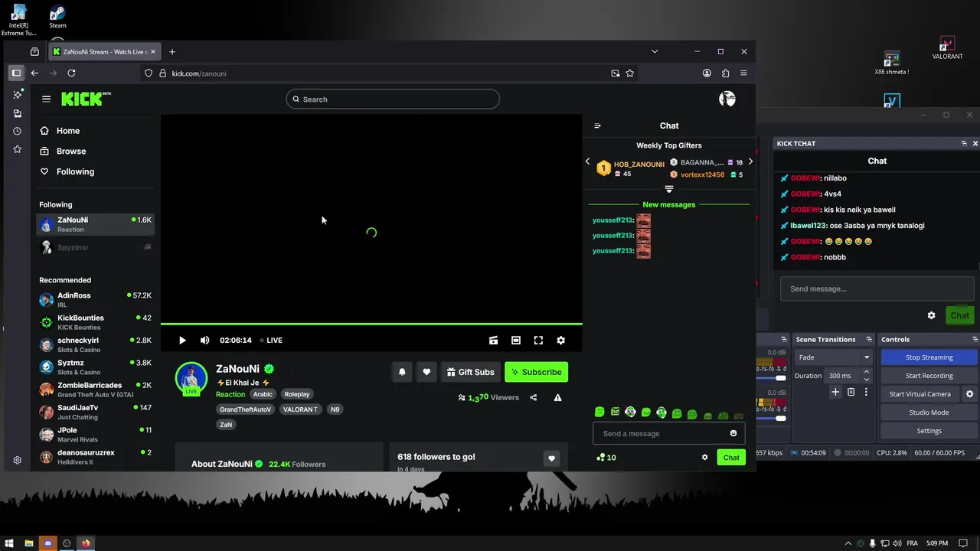Go back in the browser

(x=34, y=73)
